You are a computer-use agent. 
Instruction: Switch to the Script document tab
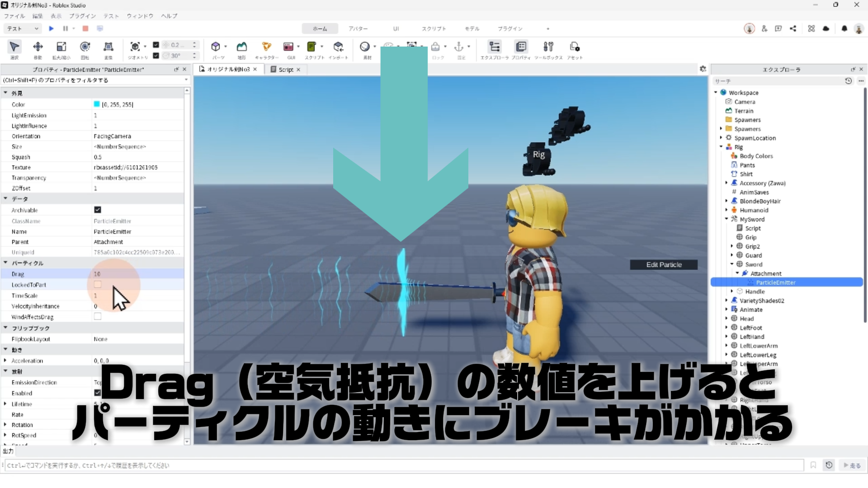285,70
